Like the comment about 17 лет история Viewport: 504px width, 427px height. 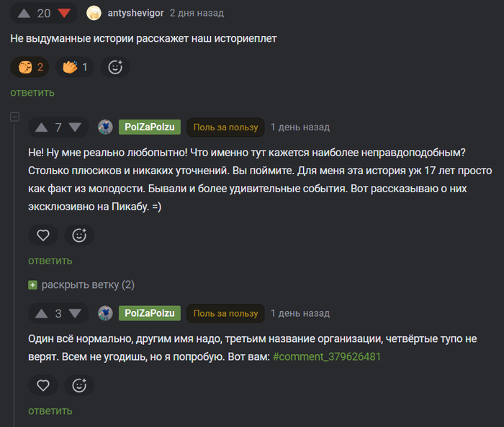click(x=43, y=235)
